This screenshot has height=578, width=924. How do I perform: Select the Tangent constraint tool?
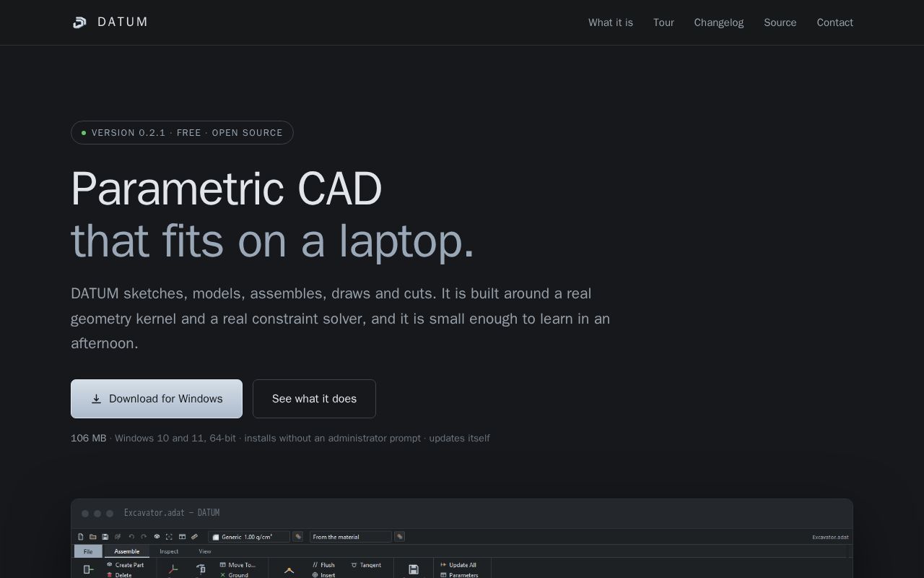[x=366, y=565]
